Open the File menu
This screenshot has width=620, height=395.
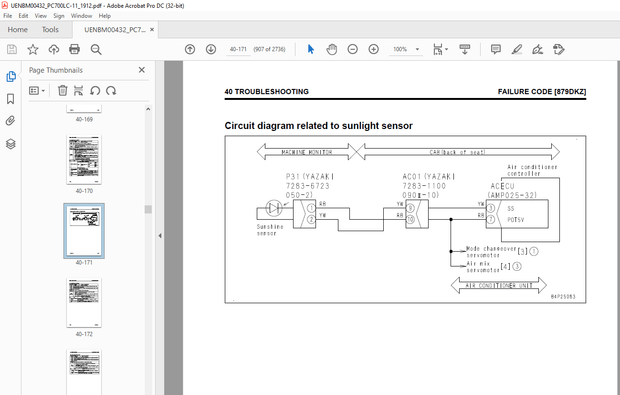(8, 16)
